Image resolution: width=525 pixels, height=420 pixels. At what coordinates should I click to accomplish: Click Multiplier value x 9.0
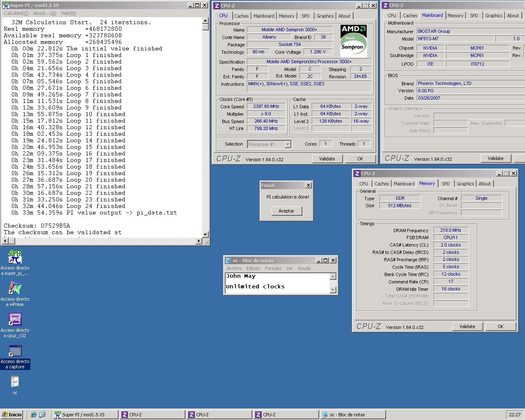pyautogui.click(x=266, y=114)
